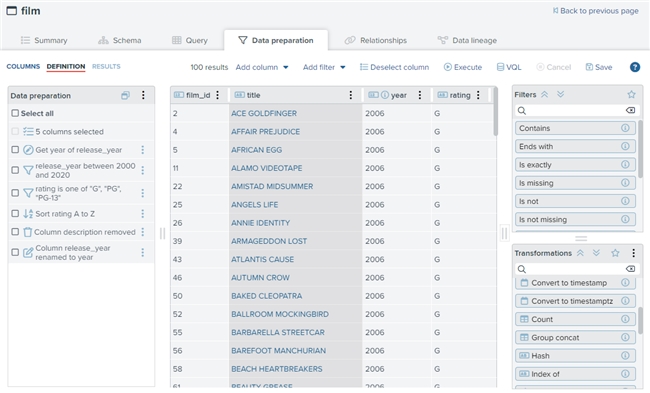Image resolution: width=650 pixels, height=393 pixels.
Task: Open the Data lineage tab
Action: 467,40
